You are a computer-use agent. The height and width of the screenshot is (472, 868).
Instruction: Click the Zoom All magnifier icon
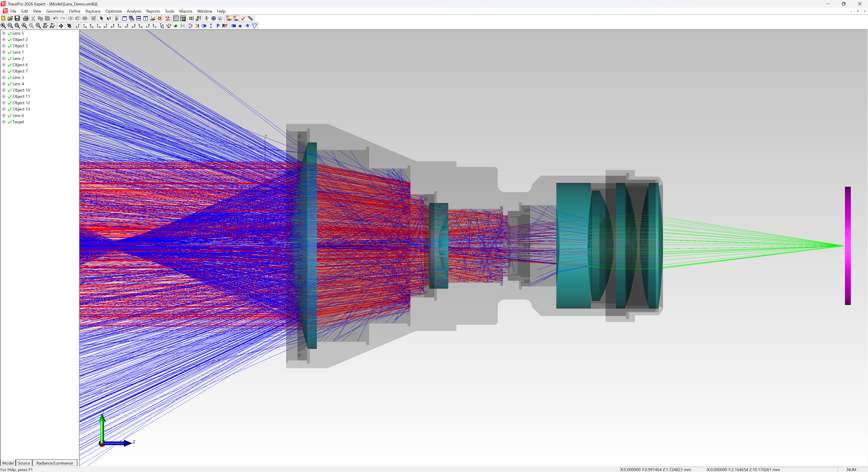[x=24, y=26]
